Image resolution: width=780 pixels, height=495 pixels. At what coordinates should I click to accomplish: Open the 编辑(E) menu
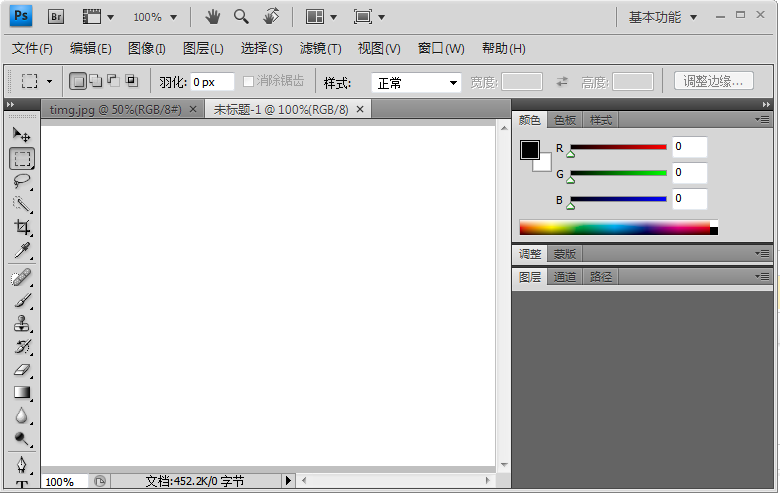[x=91, y=48]
